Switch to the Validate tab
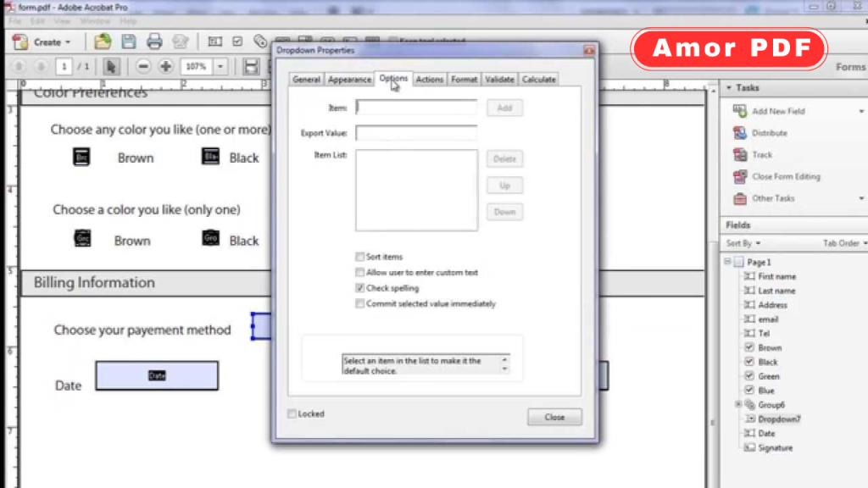 (x=499, y=80)
